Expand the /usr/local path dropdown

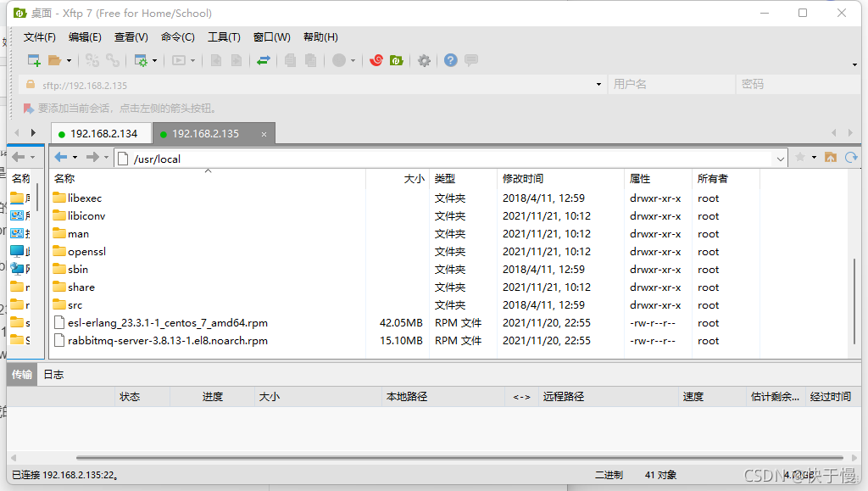pyautogui.click(x=780, y=159)
